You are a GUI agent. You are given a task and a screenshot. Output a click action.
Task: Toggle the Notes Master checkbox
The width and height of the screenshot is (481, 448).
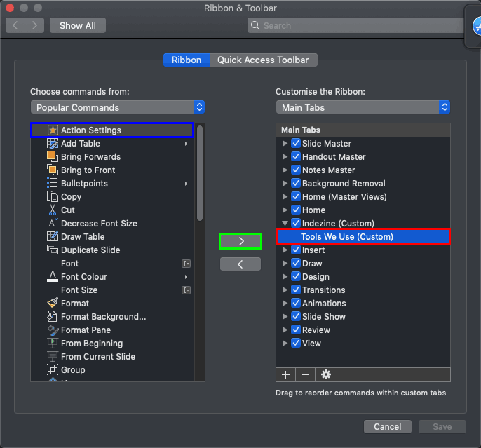(296, 170)
